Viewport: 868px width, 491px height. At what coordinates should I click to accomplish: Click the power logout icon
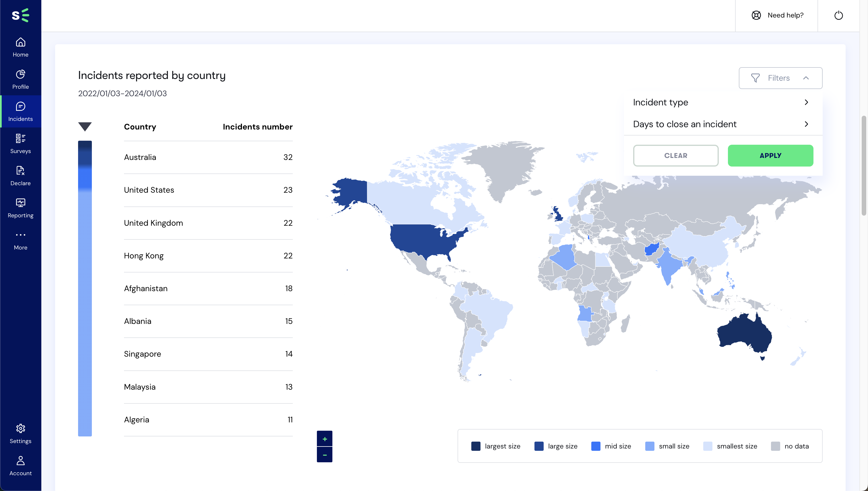click(838, 16)
